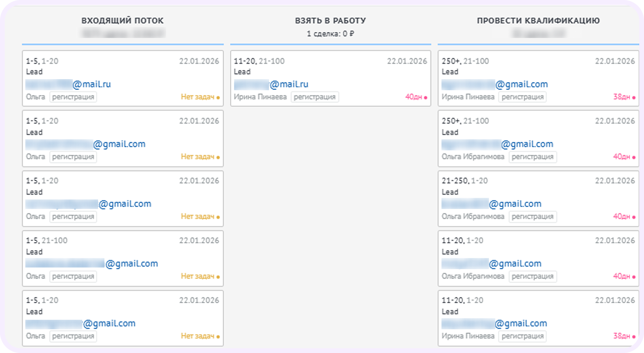Click the pink dot on the "Взять в работу" card

tap(426, 97)
